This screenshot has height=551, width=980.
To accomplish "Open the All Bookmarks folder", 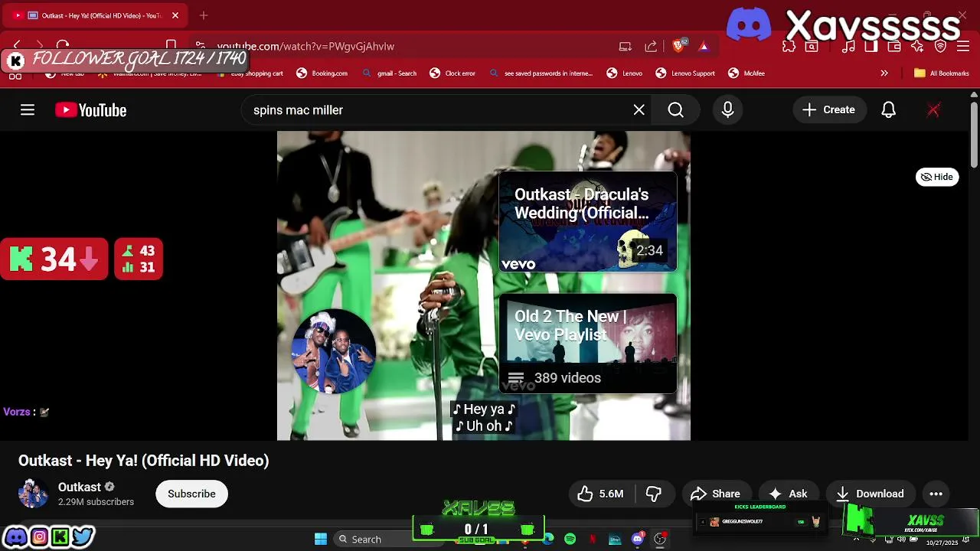I will tap(941, 73).
